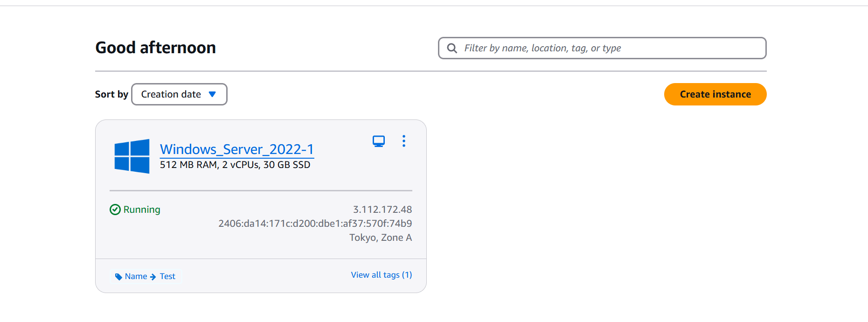868x322 pixels.
Task: Focus the filter by name search field
Action: tap(602, 48)
